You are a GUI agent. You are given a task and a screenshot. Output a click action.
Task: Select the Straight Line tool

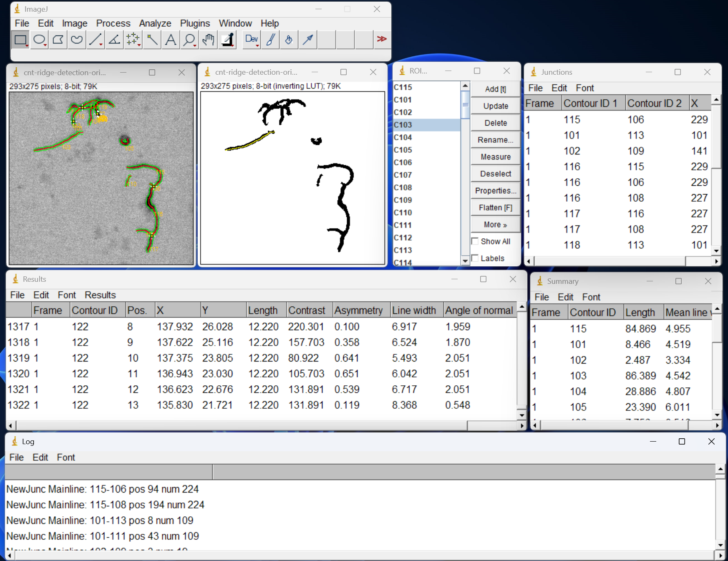pyautogui.click(x=96, y=40)
